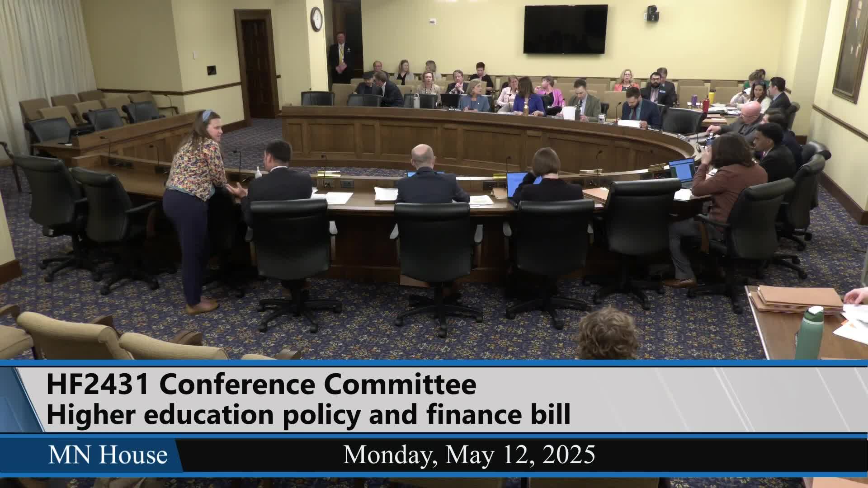The height and width of the screenshot is (488, 868).
Task: Click the stack of manila folders
Action: pyautogui.click(x=798, y=298)
